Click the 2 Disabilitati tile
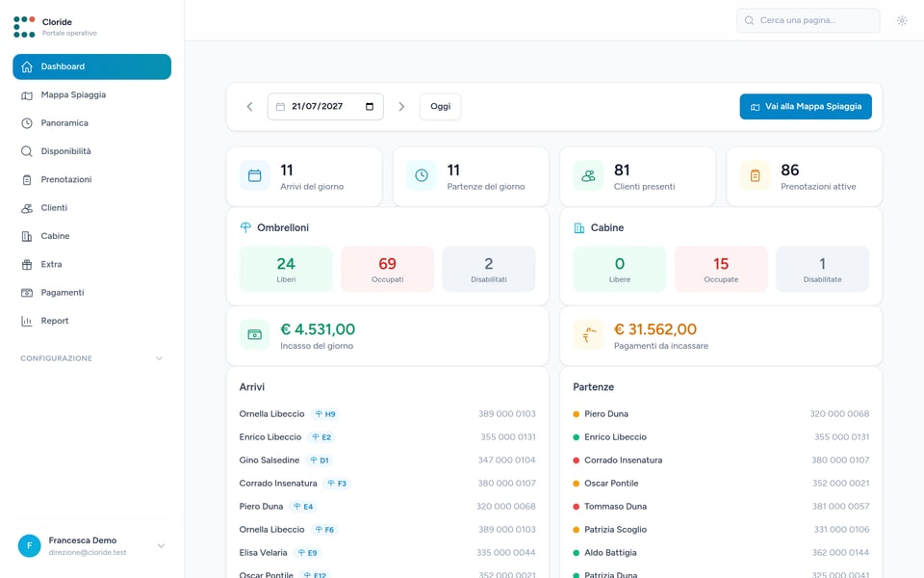Viewport: 924px width, 578px height. (489, 269)
